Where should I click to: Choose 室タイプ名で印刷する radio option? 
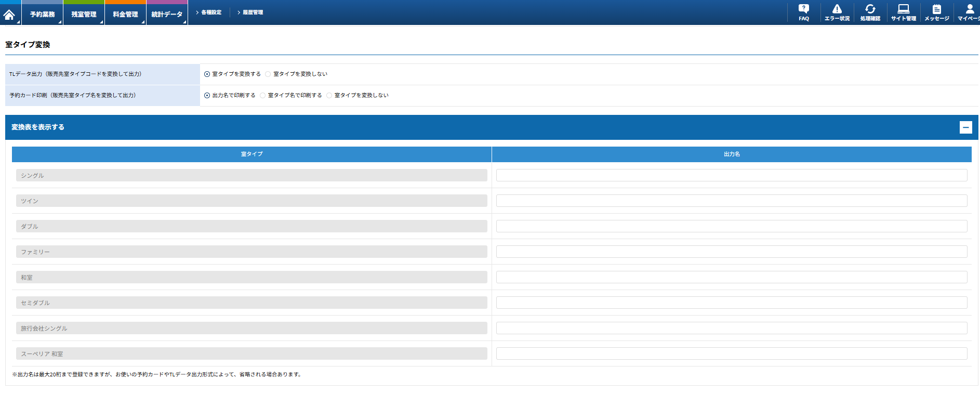tap(263, 96)
